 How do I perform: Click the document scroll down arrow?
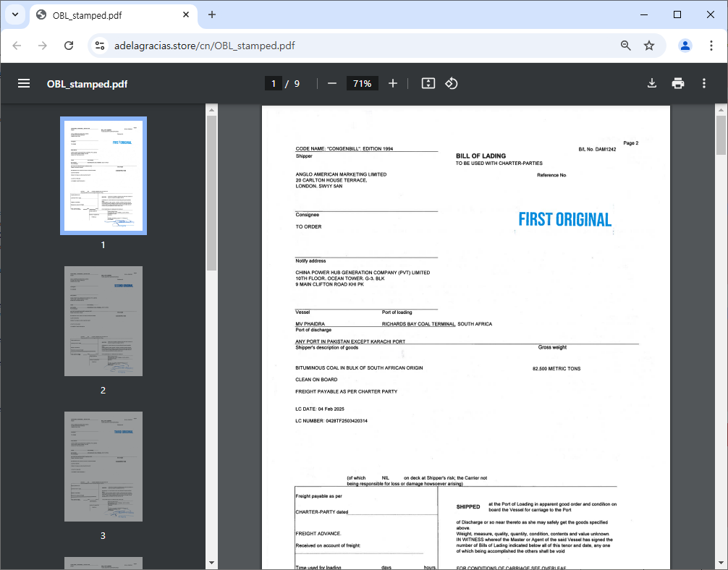click(x=721, y=563)
